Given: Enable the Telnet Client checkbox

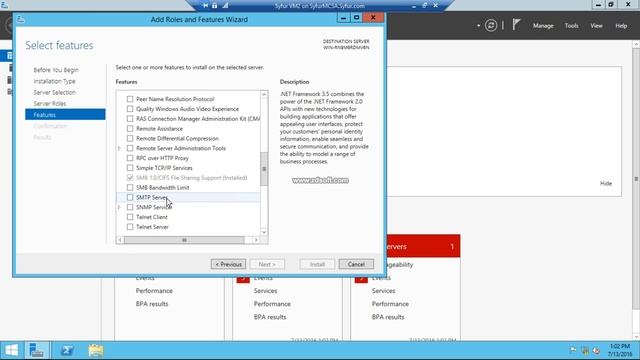Looking at the screenshot, I should pos(130,217).
